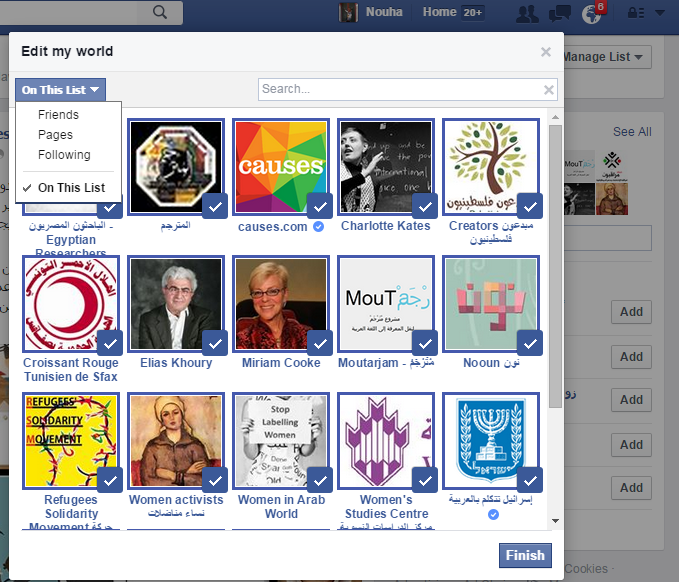Open Elias Khoury name link
The image size is (679, 582).
click(x=176, y=362)
